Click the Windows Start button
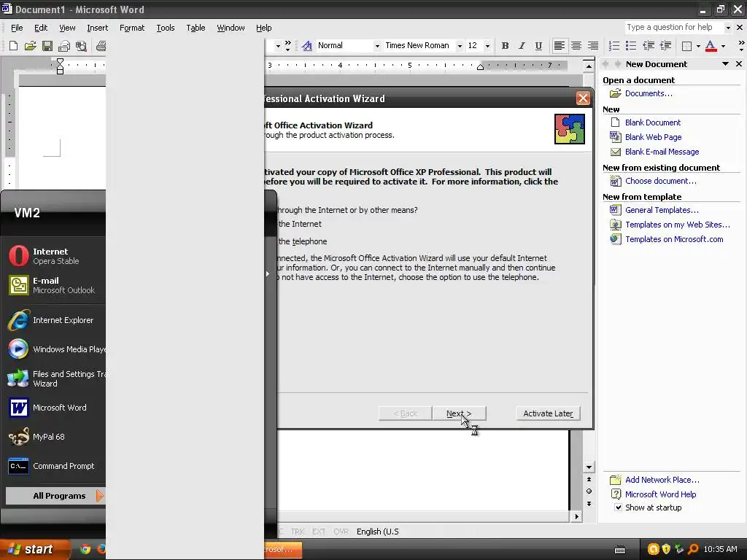The height and width of the screenshot is (560, 747). (34, 549)
